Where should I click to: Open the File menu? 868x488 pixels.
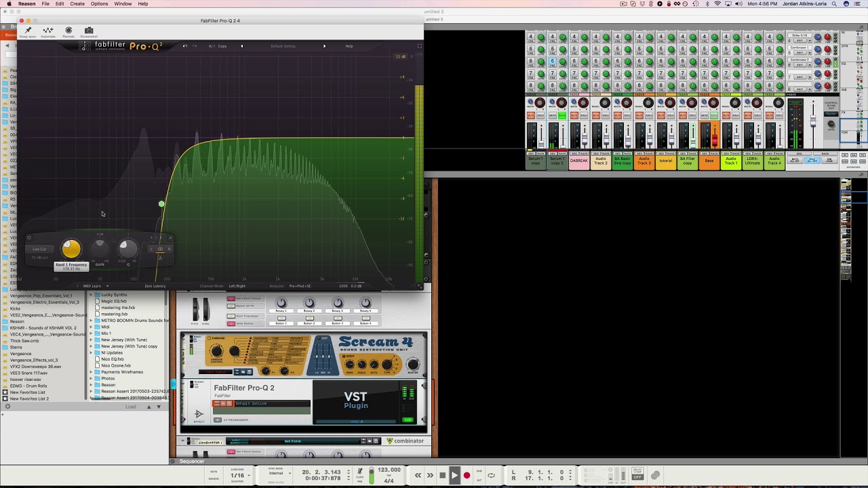pos(45,4)
